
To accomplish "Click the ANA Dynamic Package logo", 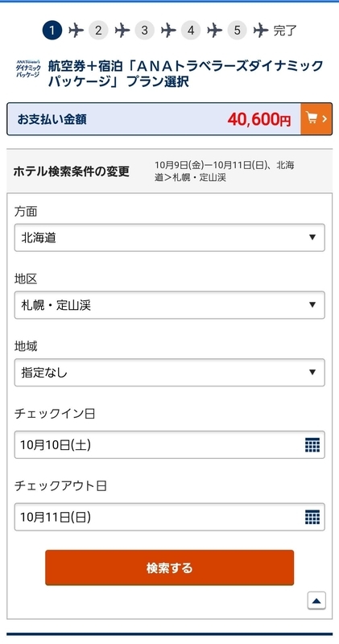I will click(x=28, y=68).
